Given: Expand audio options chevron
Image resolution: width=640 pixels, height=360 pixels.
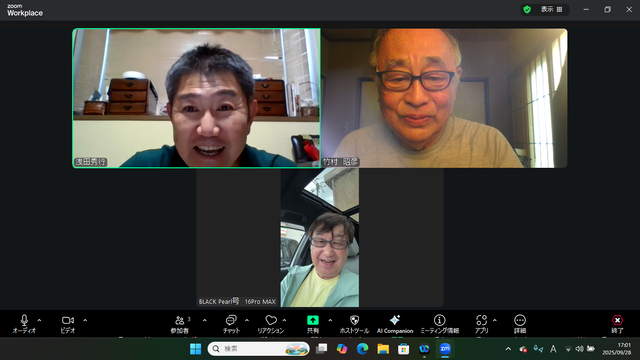Looking at the screenshot, I should (x=39, y=320).
